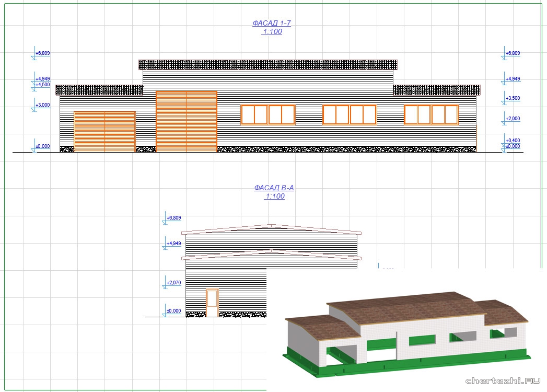Select the upper roof hatch on ФАСАД 1-7
Image resolution: width=547 pixels, height=392 pixels.
(x=267, y=65)
